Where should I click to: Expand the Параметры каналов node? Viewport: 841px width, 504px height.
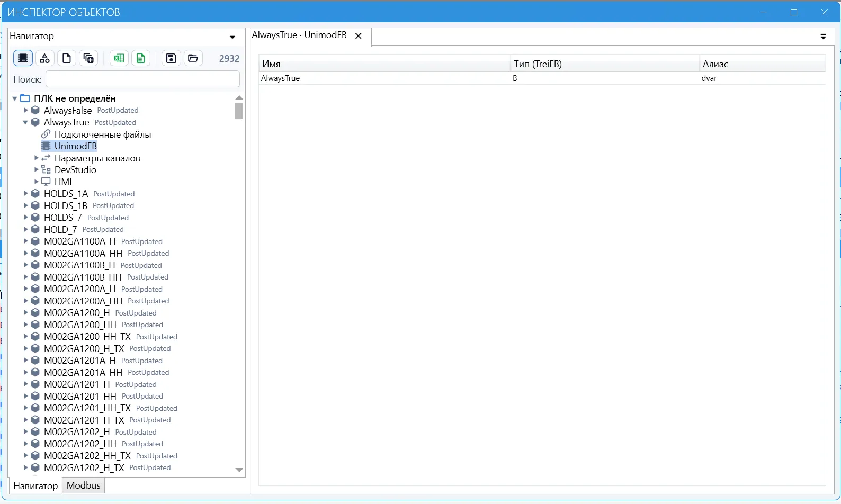click(36, 158)
